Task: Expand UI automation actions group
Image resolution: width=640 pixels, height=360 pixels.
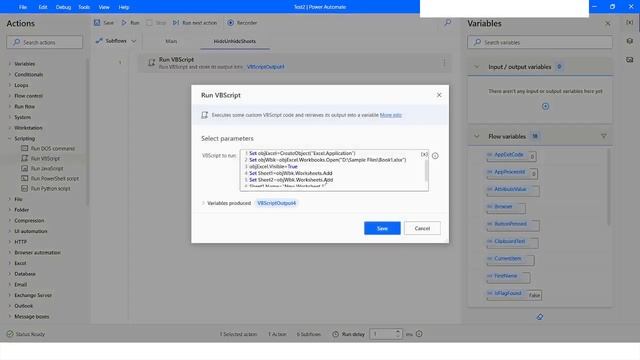Action: [x=10, y=231]
